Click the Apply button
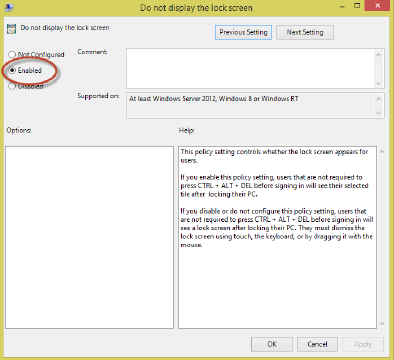Image resolution: width=394 pixels, height=360 pixels. pos(363,344)
